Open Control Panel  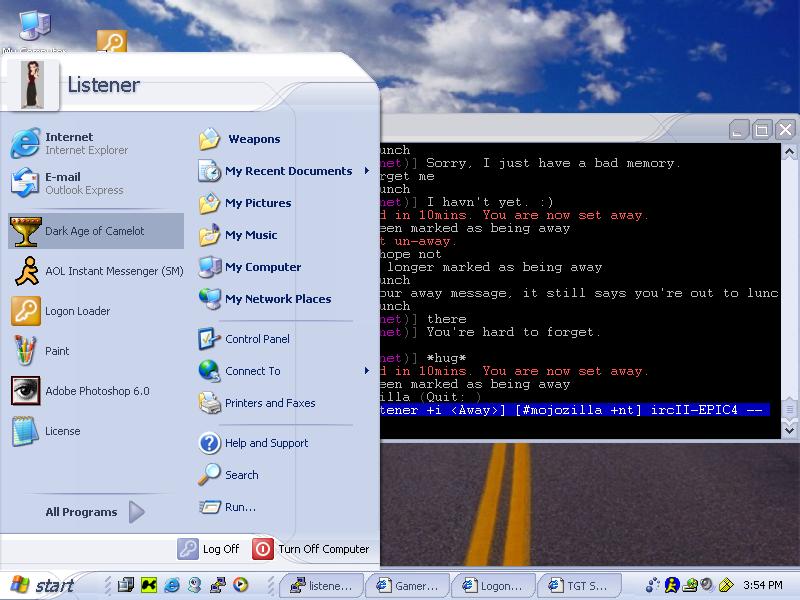[256, 339]
